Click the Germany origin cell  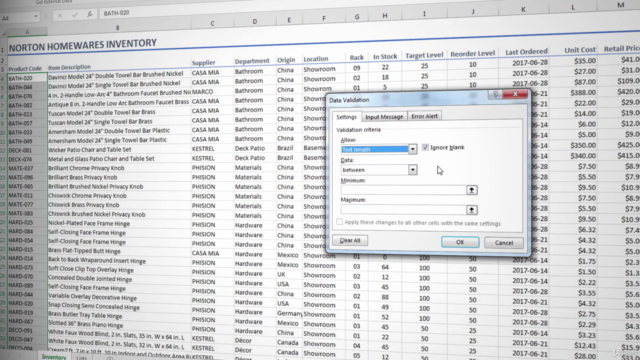tap(289, 313)
